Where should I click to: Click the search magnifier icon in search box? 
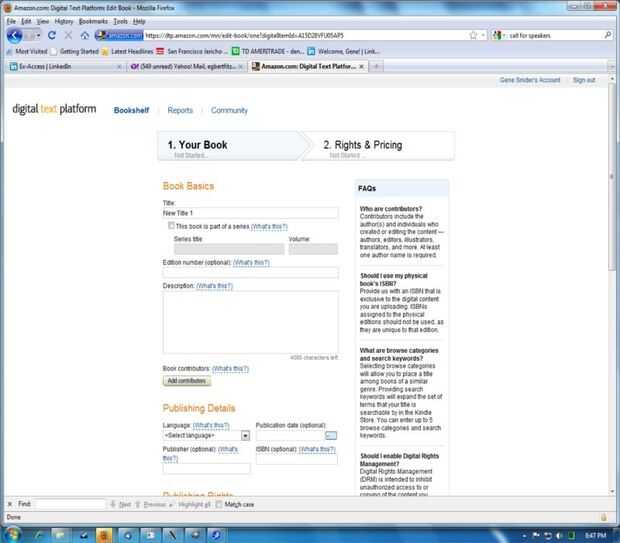pos(608,35)
